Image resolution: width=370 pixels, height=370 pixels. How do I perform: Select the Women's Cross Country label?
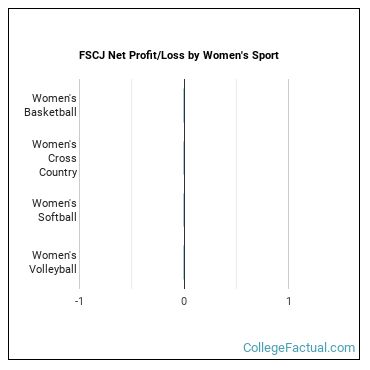pyautogui.click(x=54, y=158)
